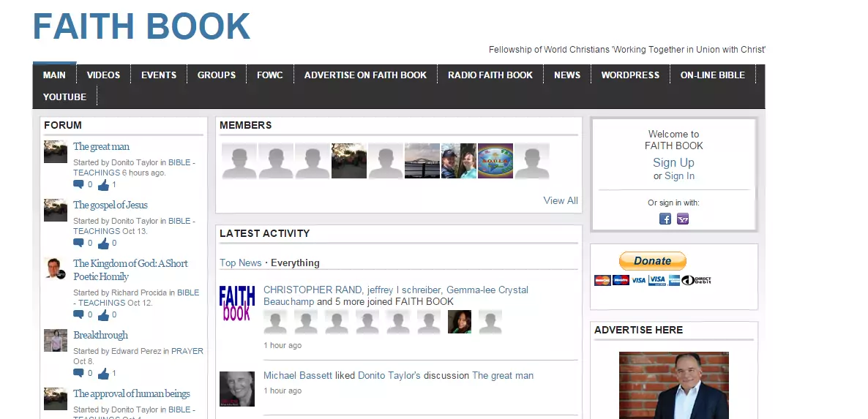This screenshot has height=419, width=868.
Task: Open the ON-LINE BIBLE navigation item
Action: pyautogui.click(x=712, y=75)
